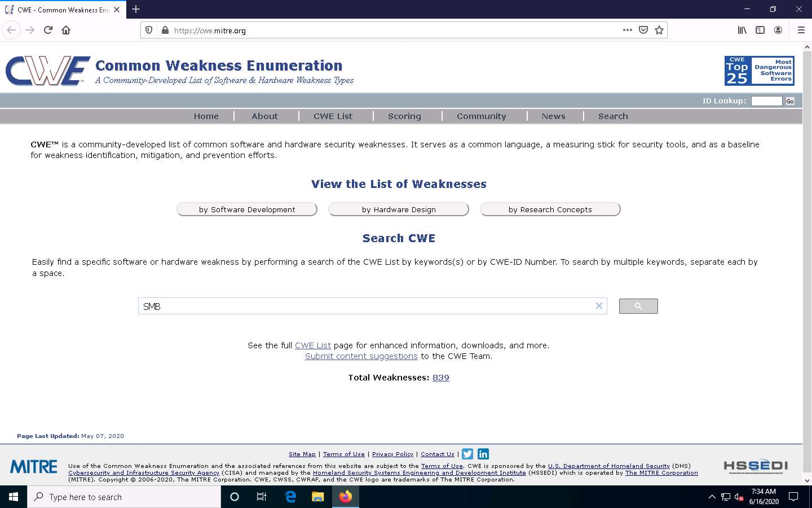Open the CWE Top 25 badge
The width and height of the screenshot is (812, 508).
coord(759,71)
